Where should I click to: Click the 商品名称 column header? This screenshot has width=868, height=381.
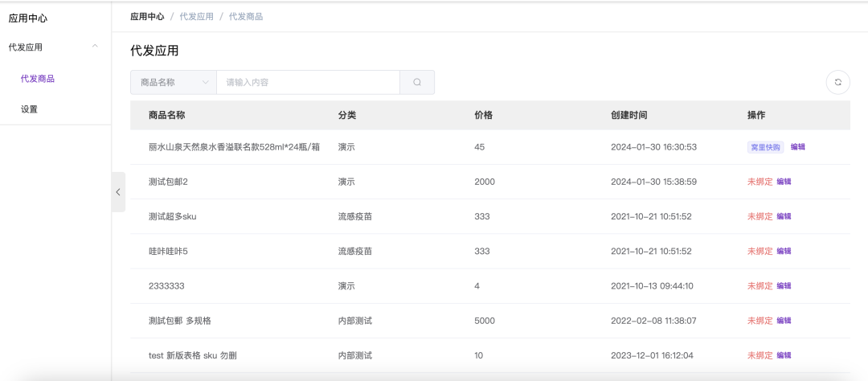point(166,115)
